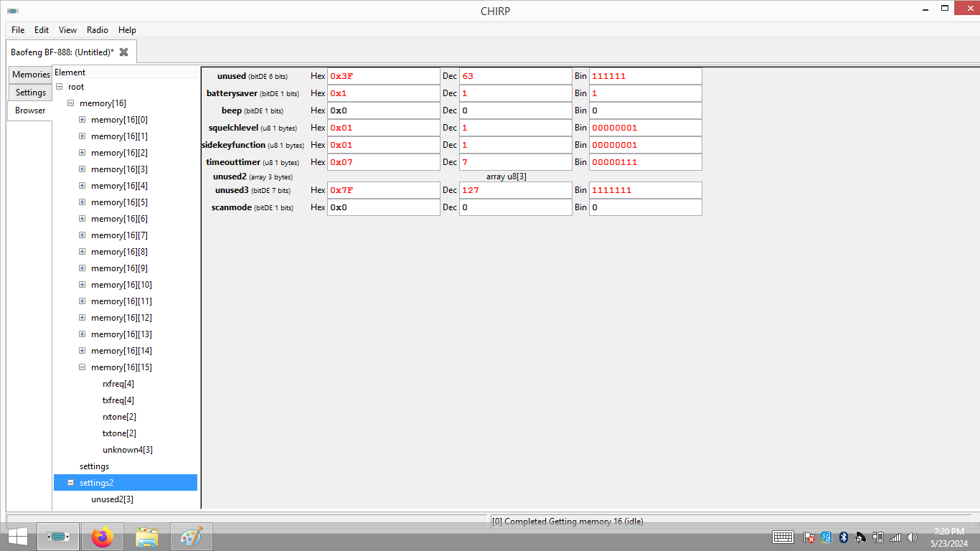
Task: Open the View menu
Action: 67,30
